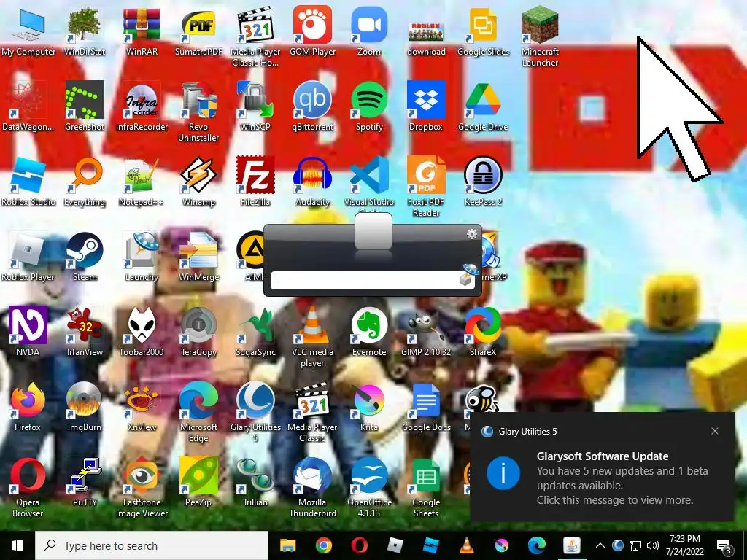Launch Trillian from the desktop

click(x=255, y=482)
